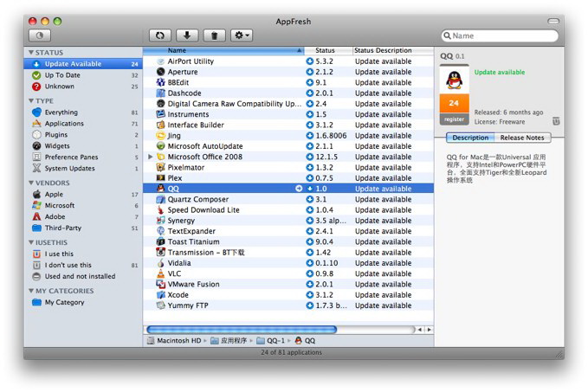
Task: Collapse the STATUS sidebar section
Action: click(x=31, y=53)
